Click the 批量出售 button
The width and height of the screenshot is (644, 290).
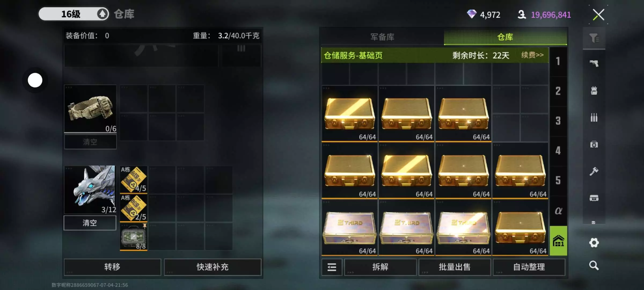click(x=455, y=267)
